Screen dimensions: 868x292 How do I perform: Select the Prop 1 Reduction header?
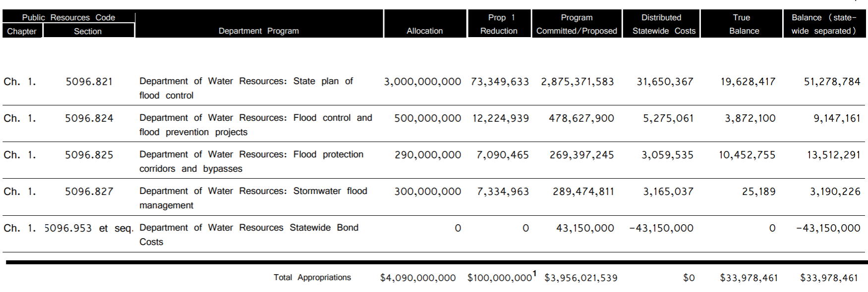tap(499, 24)
